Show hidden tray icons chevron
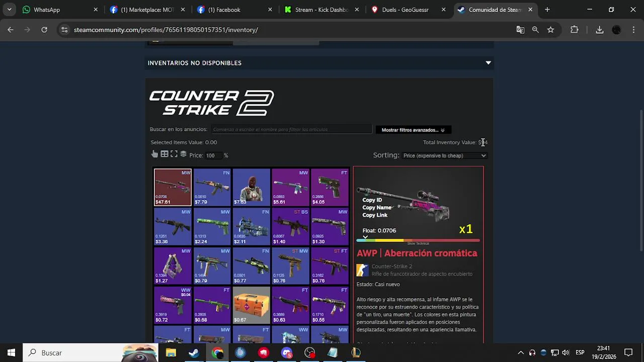 pyautogui.click(x=521, y=352)
